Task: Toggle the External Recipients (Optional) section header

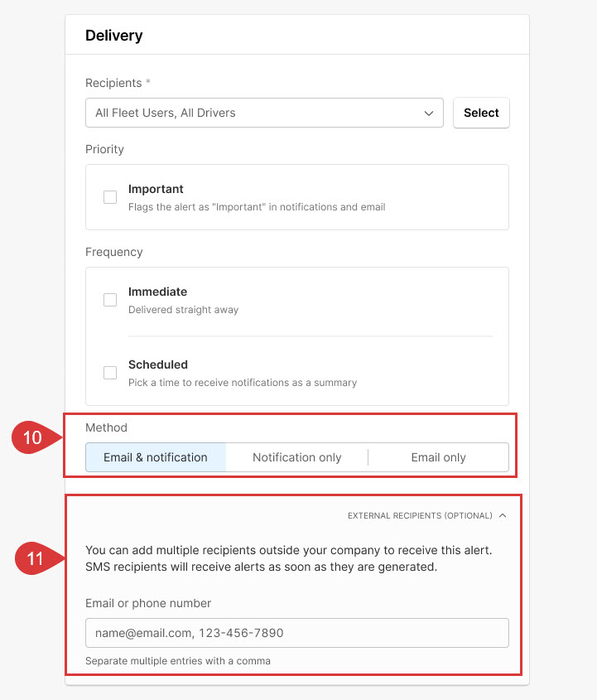Action: [420, 515]
